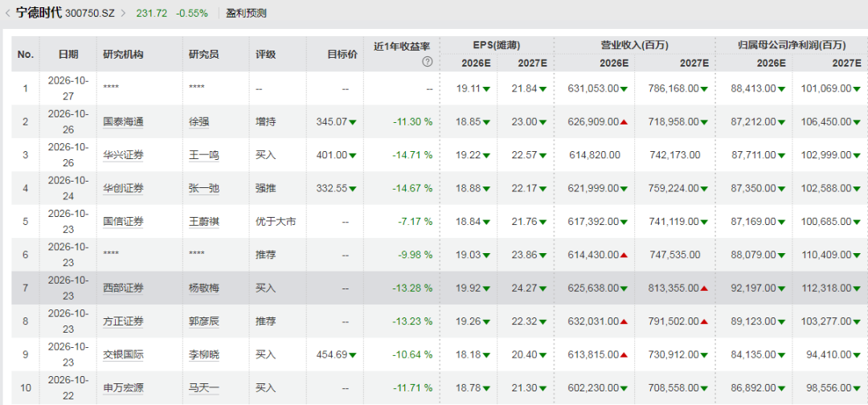Click the 增持 rating in 国泰海通 row
This screenshot has height=405, width=868.
click(x=265, y=121)
